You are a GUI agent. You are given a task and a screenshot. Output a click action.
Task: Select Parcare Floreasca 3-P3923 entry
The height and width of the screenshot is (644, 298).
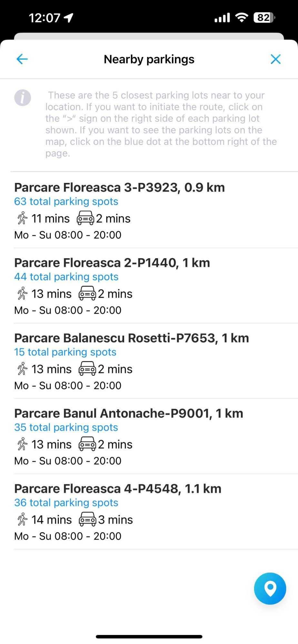pos(119,187)
